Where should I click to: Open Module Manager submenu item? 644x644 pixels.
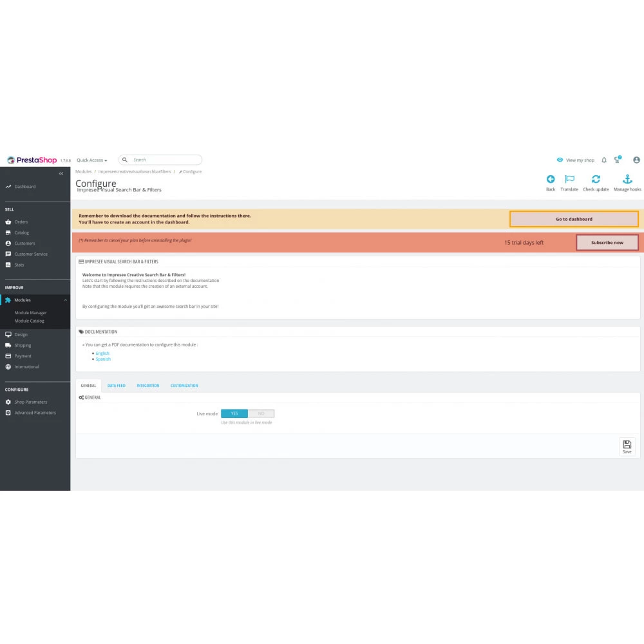pos(30,312)
